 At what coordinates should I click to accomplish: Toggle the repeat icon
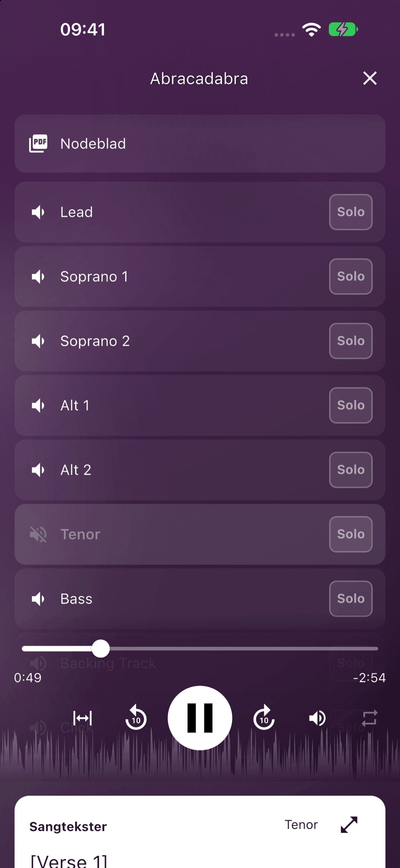pyautogui.click(x=369, y=718)
